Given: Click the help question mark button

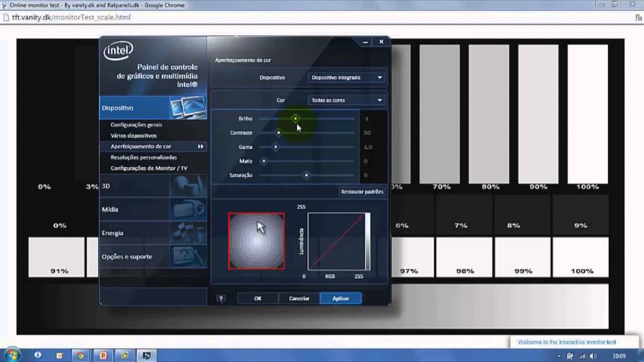Looking at the screenshot, I should coord(220,299).
